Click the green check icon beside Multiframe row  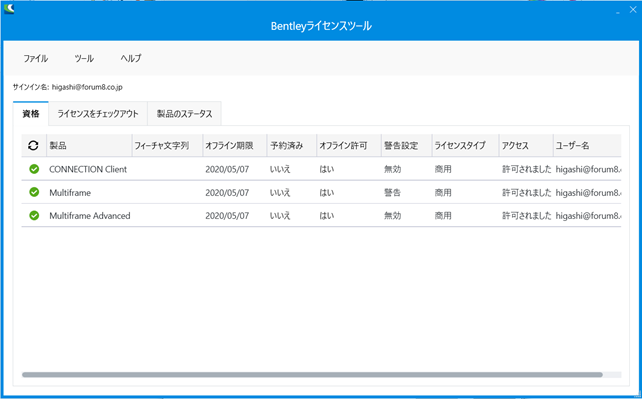pos(34,192)
